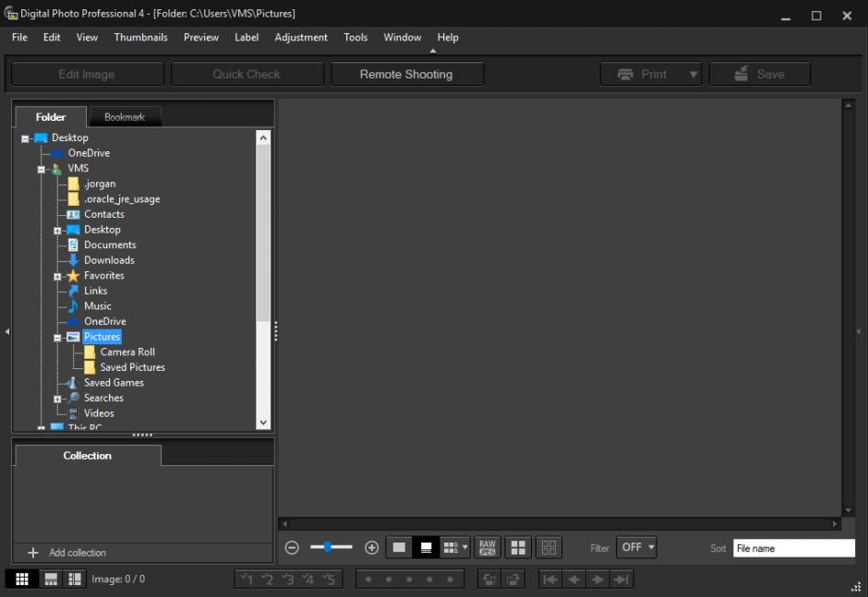Select the Collection tab
Viewport: 868px width, 597px height.
coord(88,455)
